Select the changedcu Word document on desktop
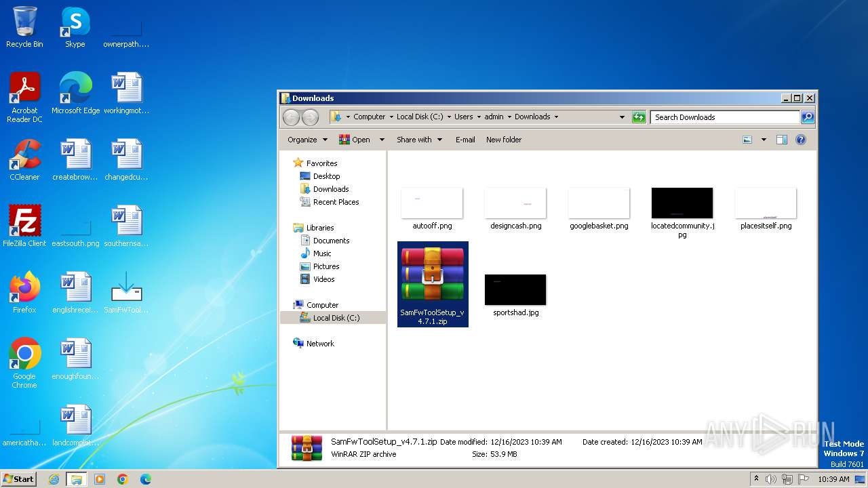Image resolution: width=868 pixels, height=488 pixels. [126, 159]
